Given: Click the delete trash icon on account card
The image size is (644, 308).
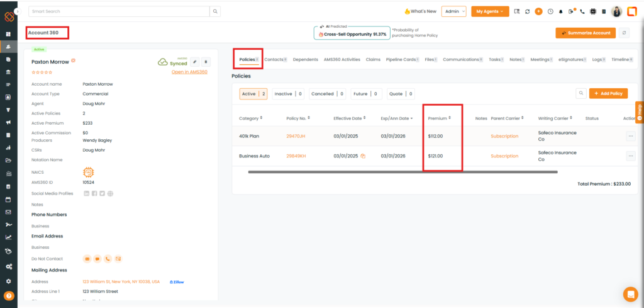Looking at the screenshot, I should coord(206,62).
